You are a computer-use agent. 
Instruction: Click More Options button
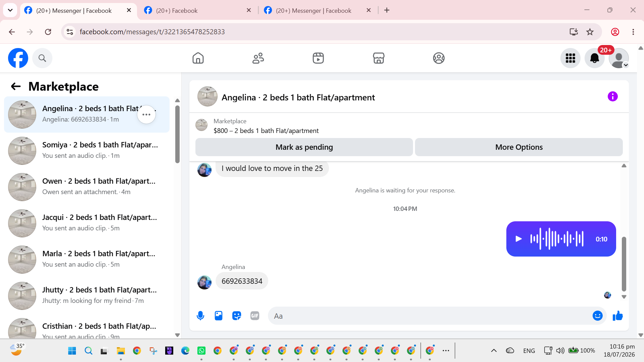point(519,147)
